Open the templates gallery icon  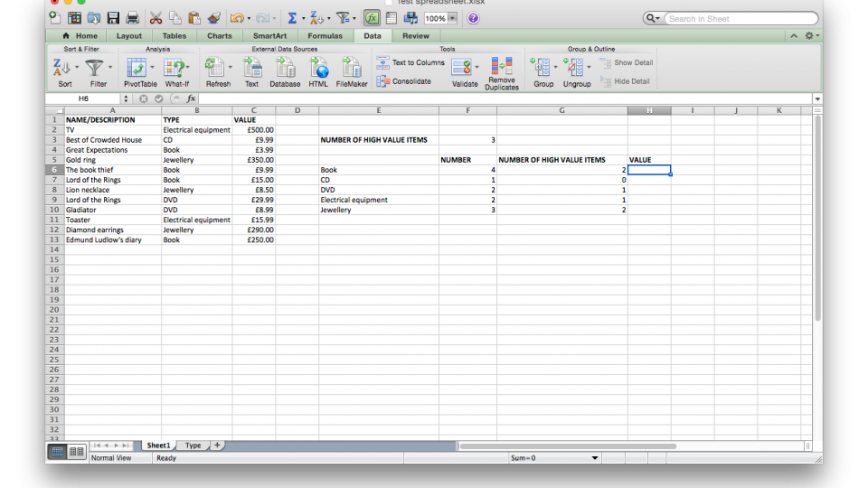74,18
